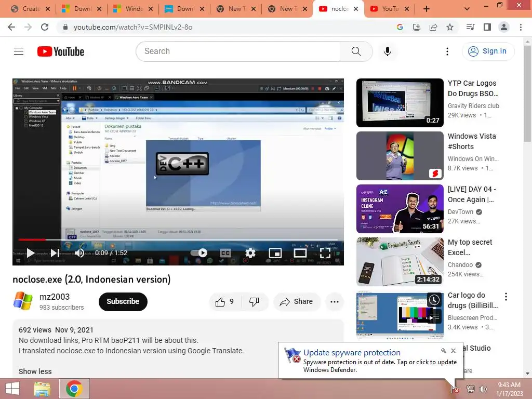Open File Explorer from taskbar
The image size is (532, 399).
click(42, 389)
